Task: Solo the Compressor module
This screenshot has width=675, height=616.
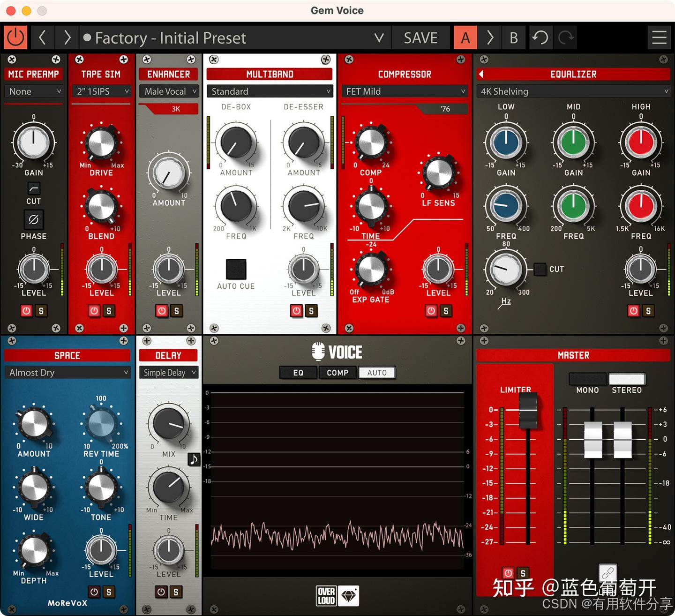Action: coord(446,310)
